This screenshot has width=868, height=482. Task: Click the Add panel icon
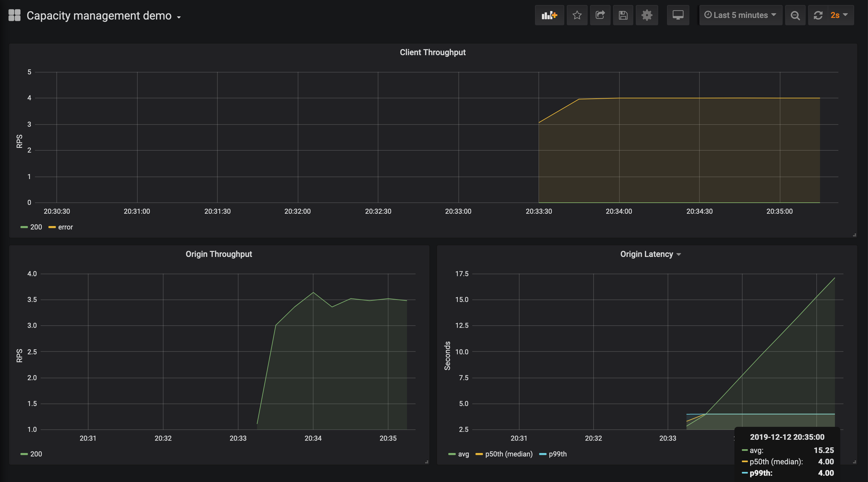(x=549, y=15)
